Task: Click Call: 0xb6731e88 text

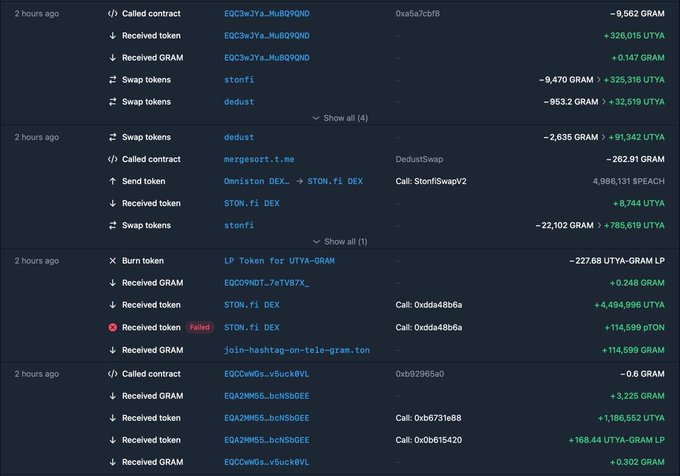Action: click(x=428, y=418)
